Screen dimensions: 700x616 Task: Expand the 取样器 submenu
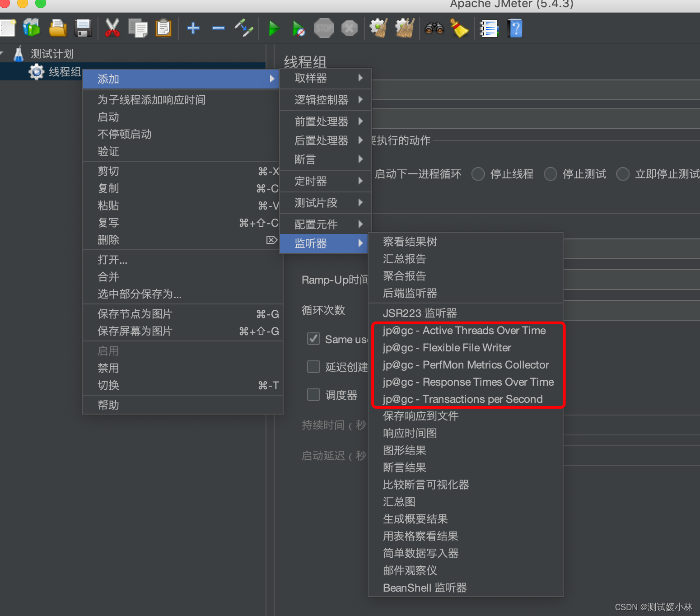[326, 78]
